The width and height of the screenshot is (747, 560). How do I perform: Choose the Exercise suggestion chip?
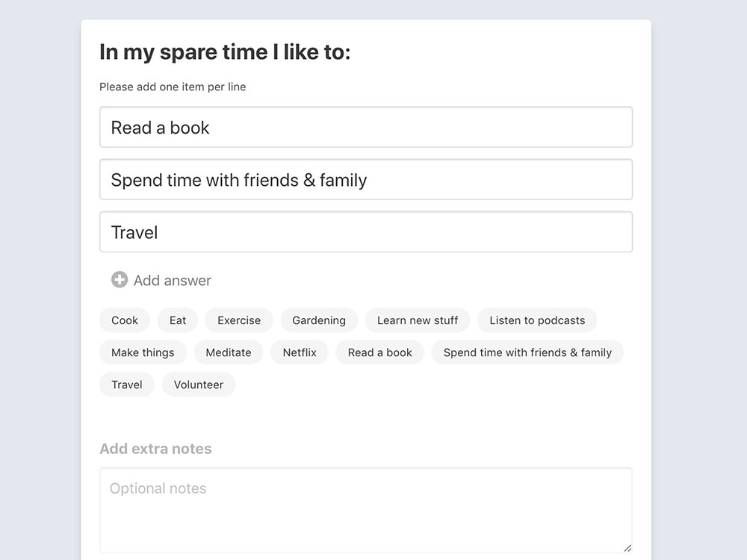(239, 320)
